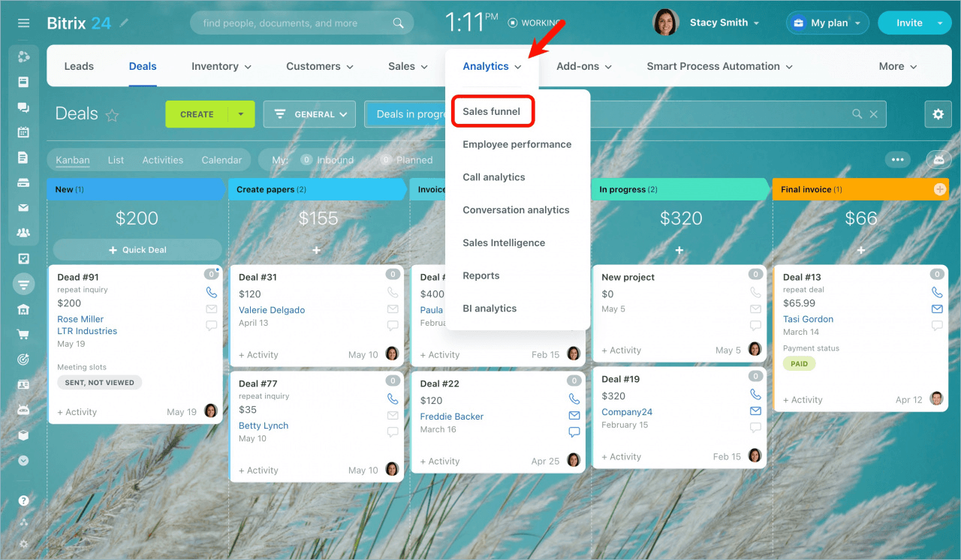
Task: Choose BI analytics from the Analytics menu
Action: (x=490, y=309)
